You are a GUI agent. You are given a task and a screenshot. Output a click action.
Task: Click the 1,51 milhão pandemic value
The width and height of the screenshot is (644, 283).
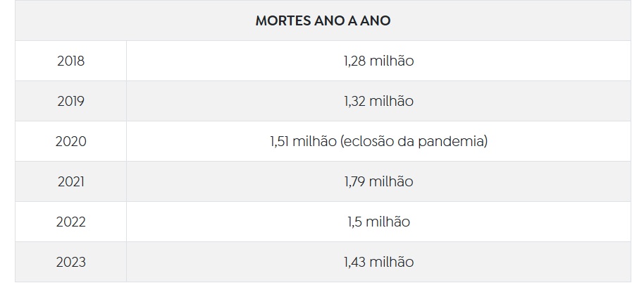tap(378, 141)
